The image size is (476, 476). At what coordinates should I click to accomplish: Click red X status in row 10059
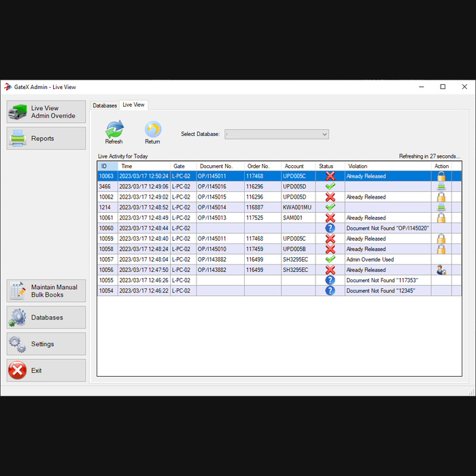click(x=330, y=239)
